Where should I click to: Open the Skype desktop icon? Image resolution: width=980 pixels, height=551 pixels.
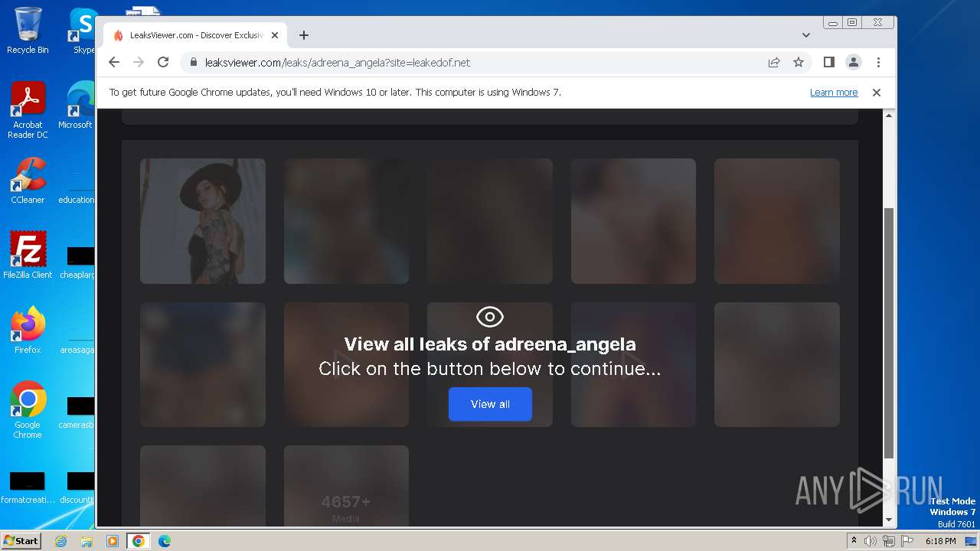click(83, 31)
